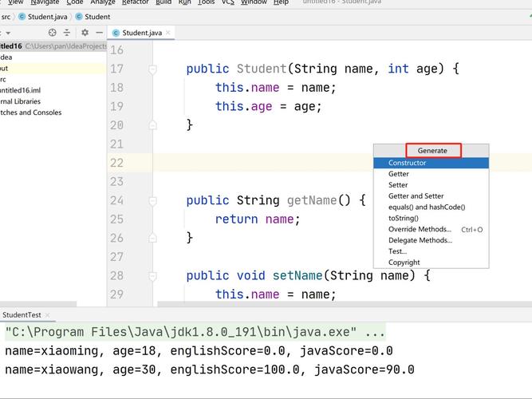Open Project panel settings gear

[85, 33]
